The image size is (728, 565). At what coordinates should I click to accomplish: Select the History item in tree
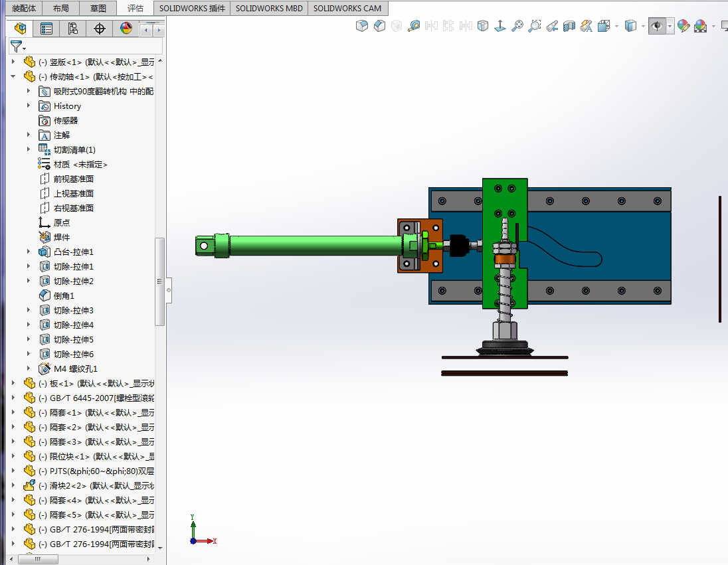coord(67,106)
